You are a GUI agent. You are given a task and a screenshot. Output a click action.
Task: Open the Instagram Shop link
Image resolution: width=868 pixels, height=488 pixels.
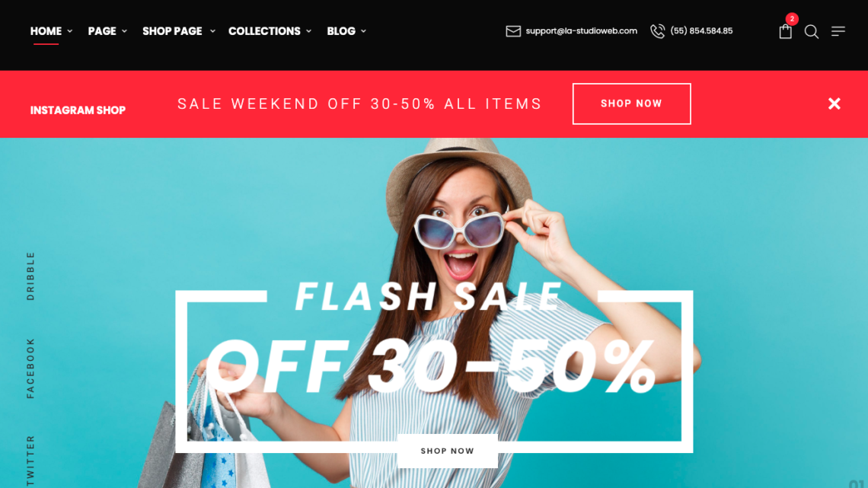[78, 110]
